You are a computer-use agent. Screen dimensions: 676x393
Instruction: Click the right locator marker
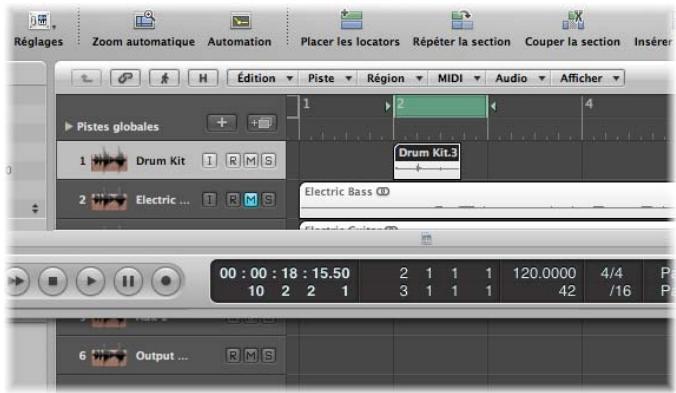[x=493, y=106]
